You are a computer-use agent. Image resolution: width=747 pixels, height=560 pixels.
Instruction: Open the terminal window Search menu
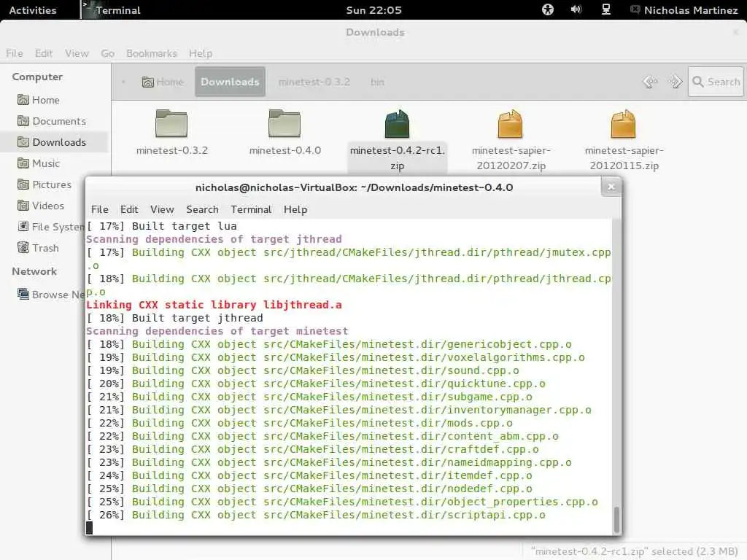202,209
